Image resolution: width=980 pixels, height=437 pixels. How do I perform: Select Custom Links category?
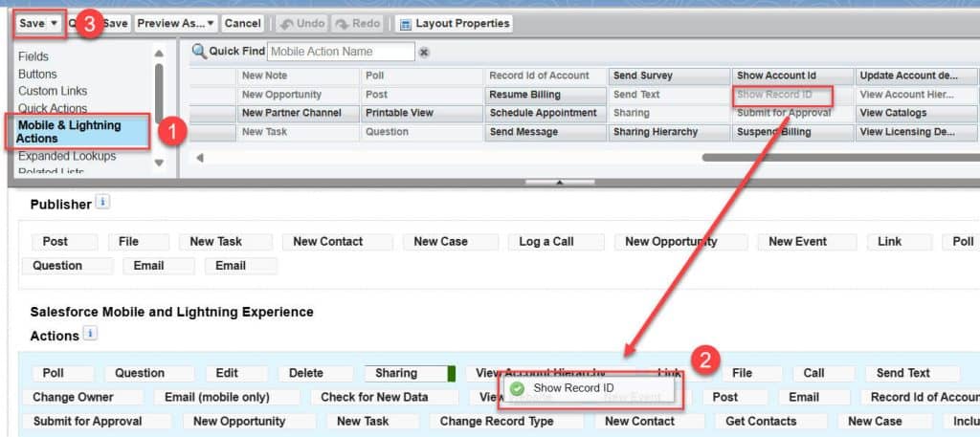click(x=53, y=91)
